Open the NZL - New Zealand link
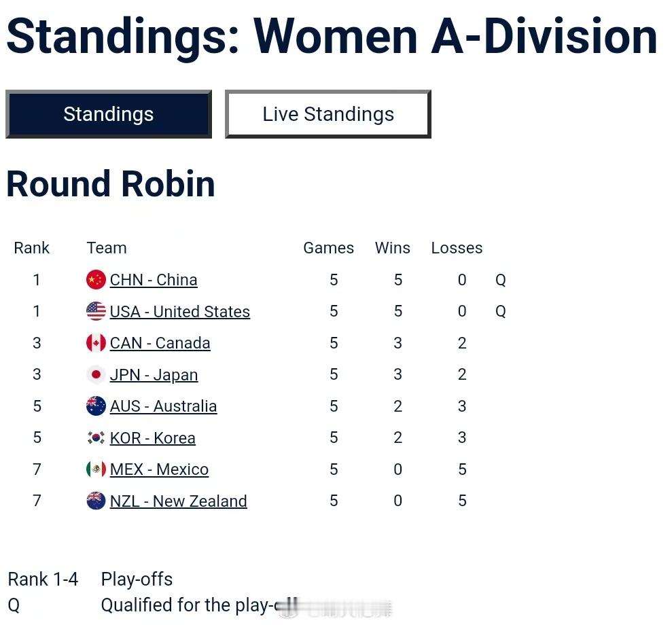The height and width of the screenshot is (625, 672). 178,501
